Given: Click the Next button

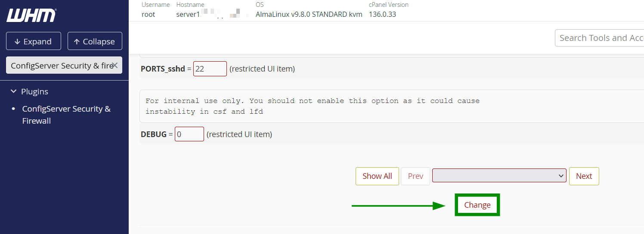Looking at the screenshot, I should point(584,176).
